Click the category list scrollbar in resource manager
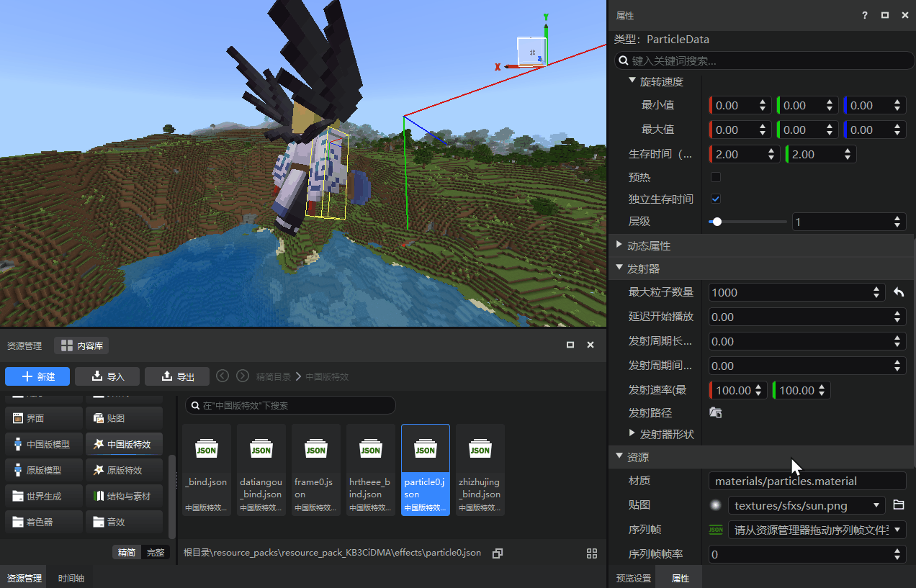 (x=171, y=497)
